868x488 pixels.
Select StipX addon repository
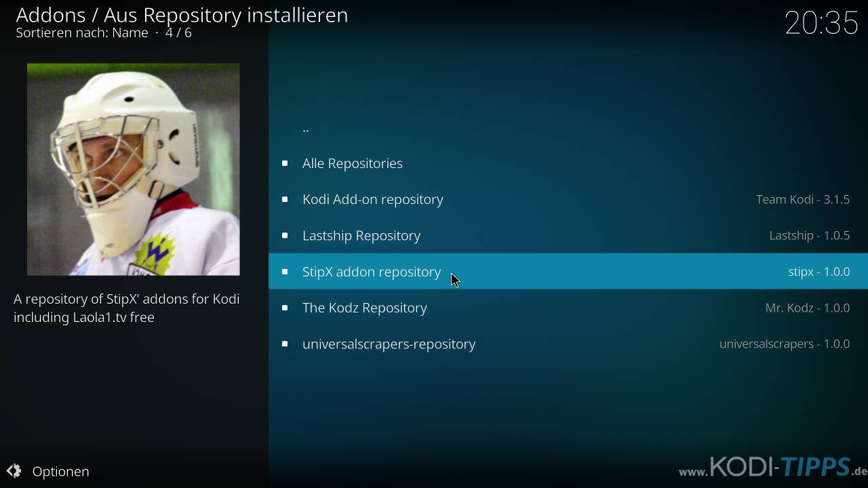pyautogui.click(x=568, y=271)
